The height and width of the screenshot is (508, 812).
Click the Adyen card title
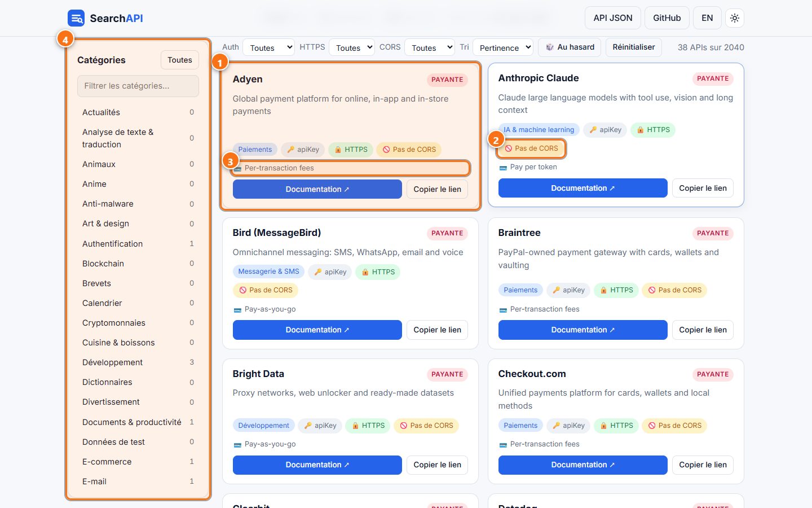coord(248,79)
